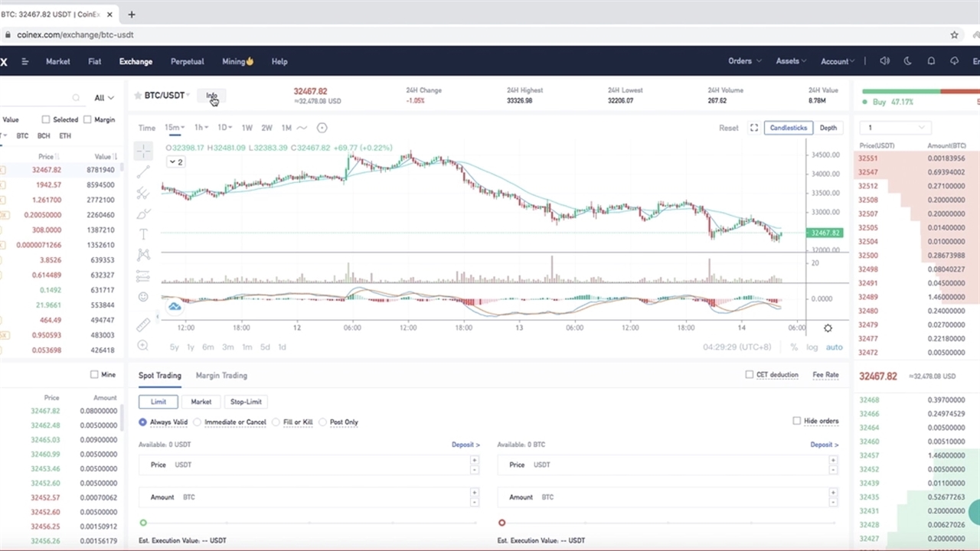Click the Fee Rate link
The height and width of the screenshot is (551, 980).
coord(825,375)
